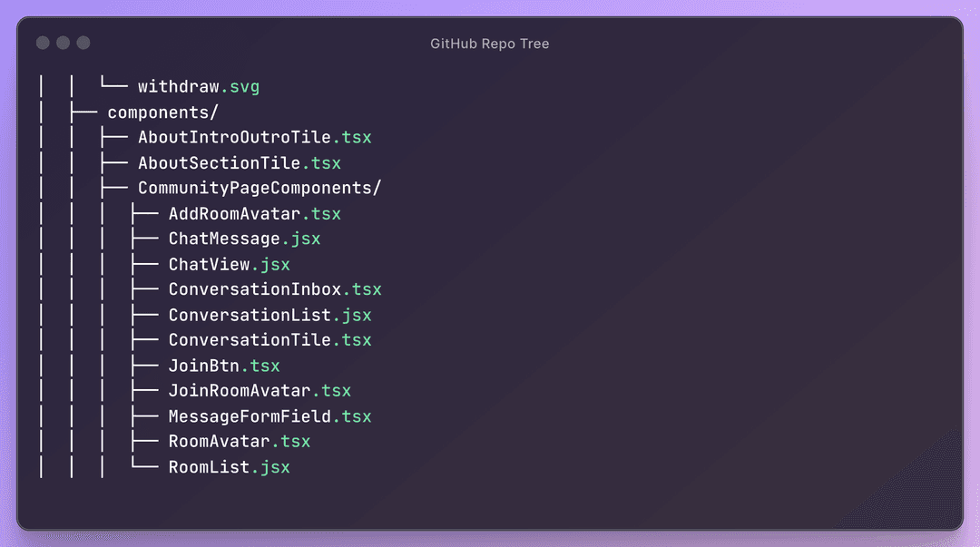Click the GitHub Repo Tree window title
980x547 pixels.
[x=489, y=44]
